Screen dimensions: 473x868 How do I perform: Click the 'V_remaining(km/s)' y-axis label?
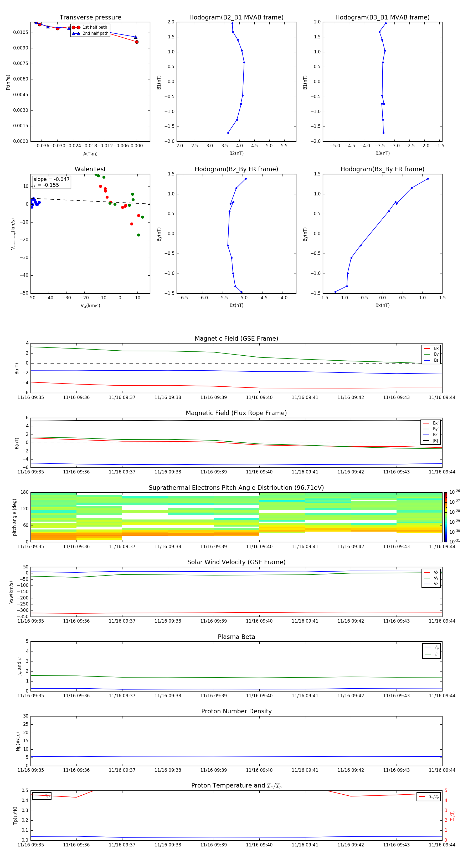[x=13, y=234]
